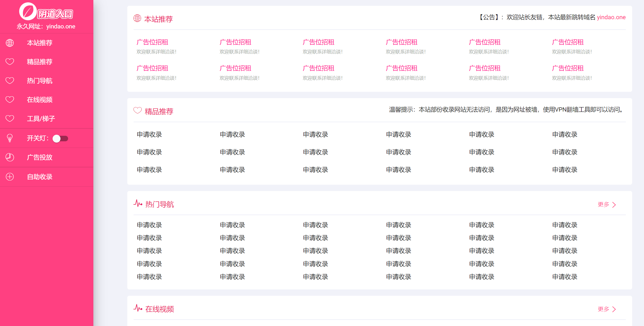Image resolution: width=644 pixels, height=326 pixels.
Task: Click the heart icon beside 热门导航 in sidebar
Action: tap(10, 81)
